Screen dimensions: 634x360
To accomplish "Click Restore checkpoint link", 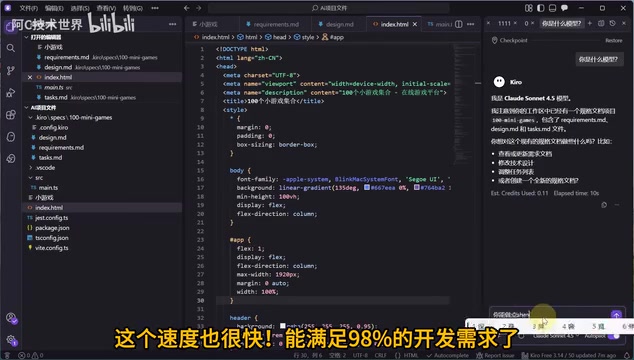I will coord(613,40).
